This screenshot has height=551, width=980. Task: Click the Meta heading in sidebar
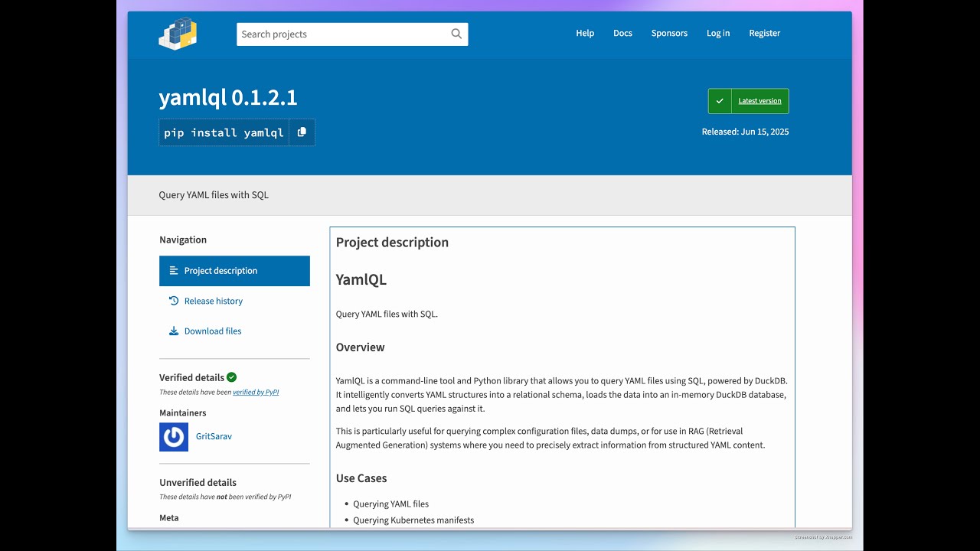click(169, 518)
